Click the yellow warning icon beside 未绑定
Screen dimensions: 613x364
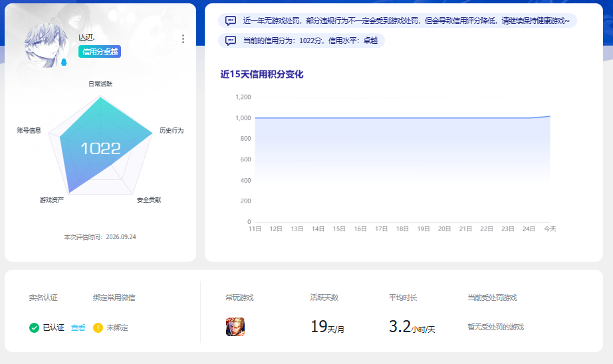pos(98,327)
